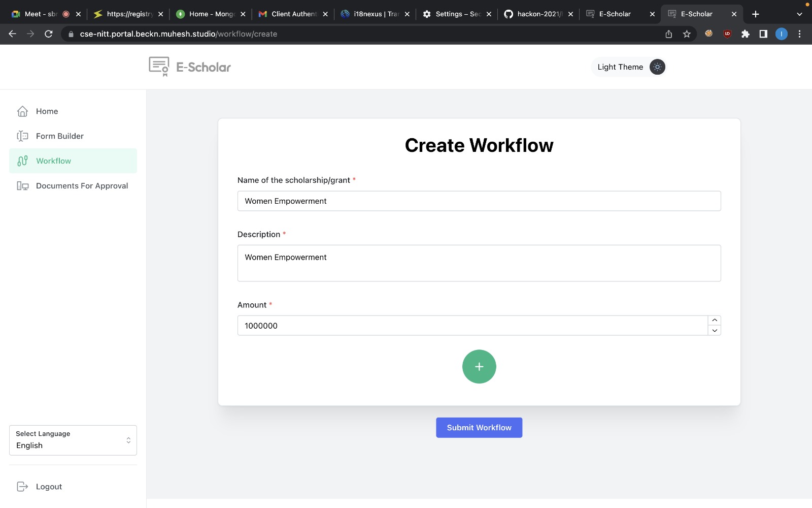
Task: Open a new browser tab
Action: [756, 14]
